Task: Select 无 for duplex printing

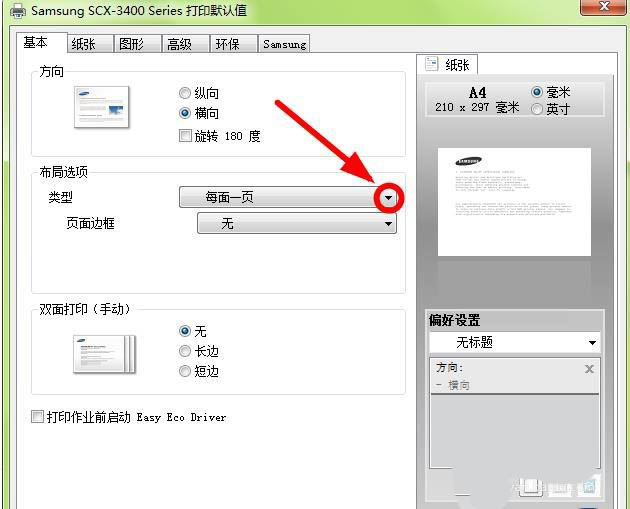Action: pyautogui.click(x=184, y=331)
